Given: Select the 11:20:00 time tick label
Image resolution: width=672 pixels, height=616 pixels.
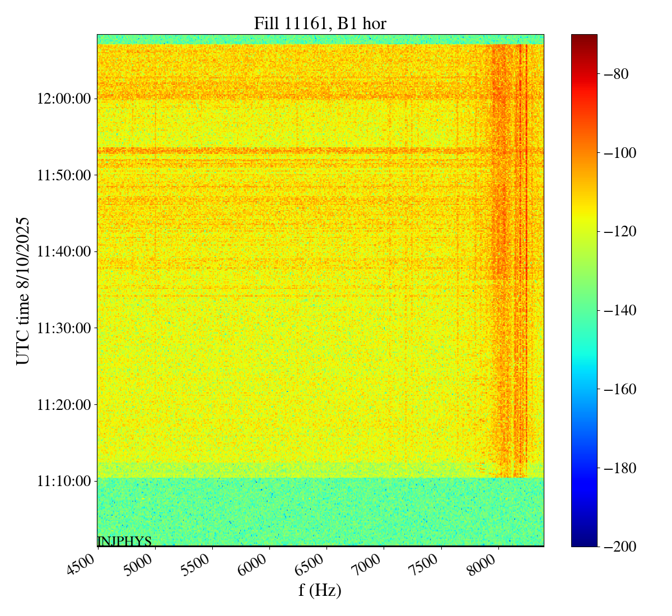Looking at the screenshot, I should point(63,404).
